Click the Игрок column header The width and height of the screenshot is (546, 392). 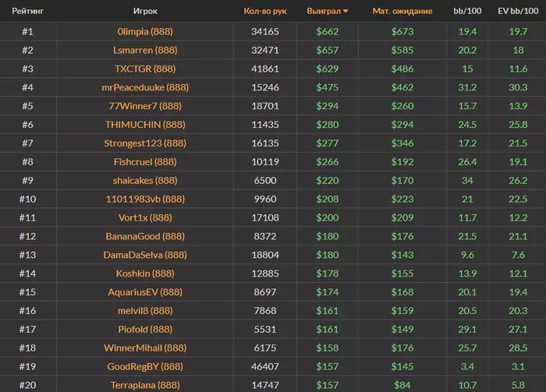145,11
